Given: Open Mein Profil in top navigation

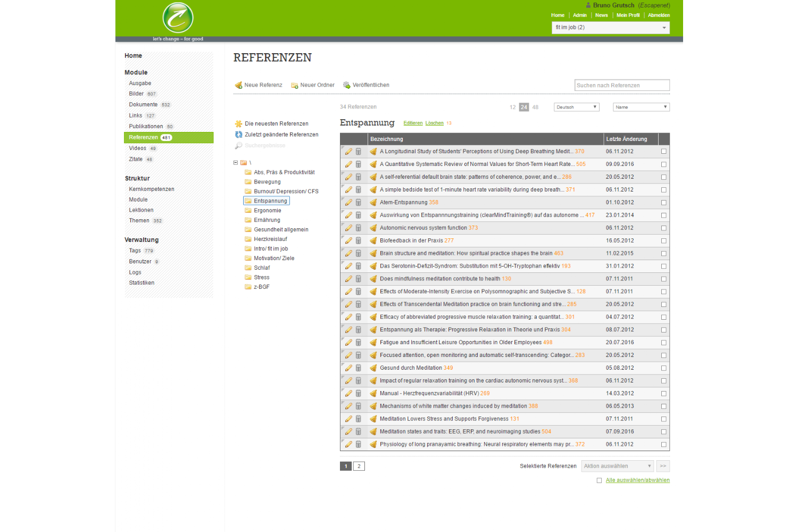Looking at the screenshot, I should 628,15.
